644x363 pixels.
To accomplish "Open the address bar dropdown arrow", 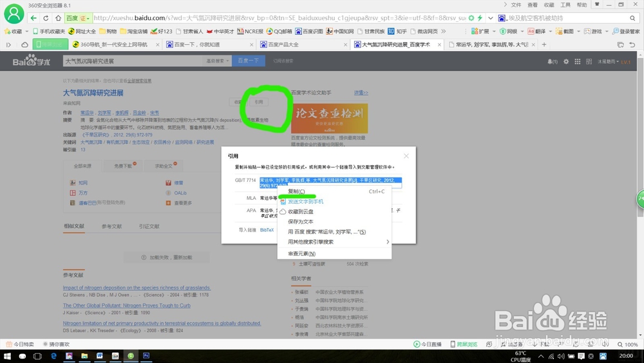I will click(490, 18).
